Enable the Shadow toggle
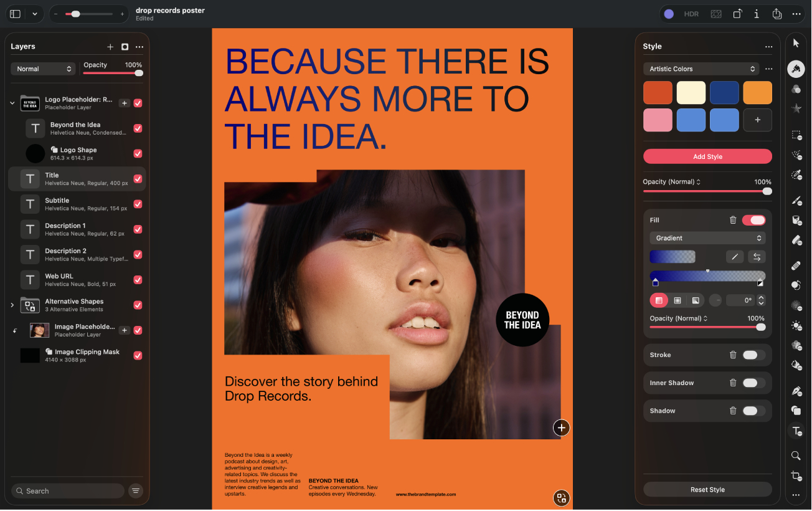This screenshot has width=812, height=511. click(753, 411)
